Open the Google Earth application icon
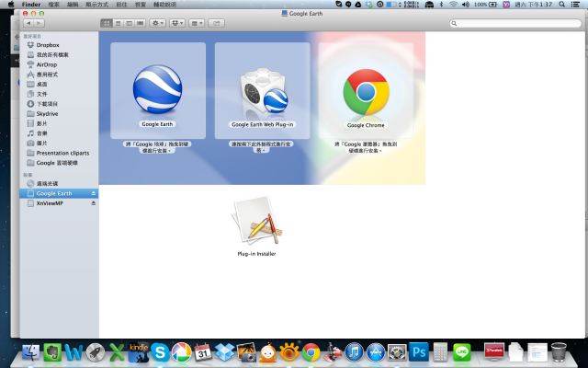588x368 pixels. pos(157,89)
